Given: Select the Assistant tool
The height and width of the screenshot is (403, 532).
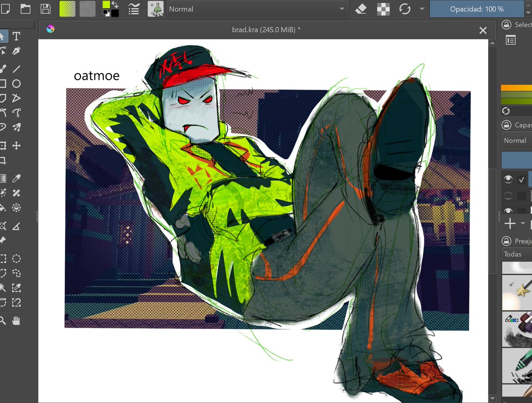Looking at the screenshot, I should coord(2,226).
